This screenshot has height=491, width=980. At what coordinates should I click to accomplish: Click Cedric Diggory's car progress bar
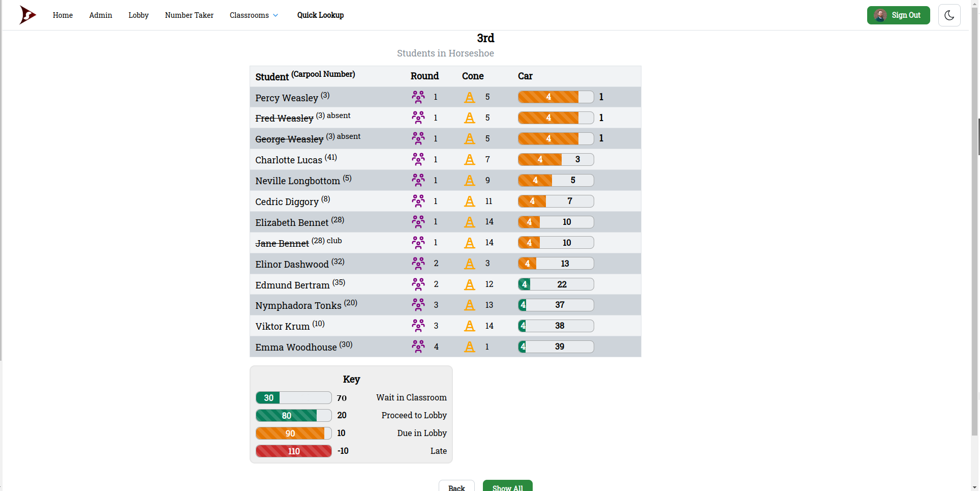[556, 201]
